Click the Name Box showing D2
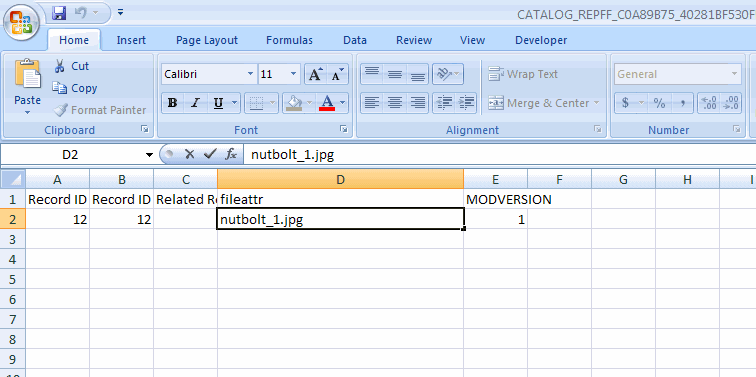This screenshot has width=756, height=377. click(71, 155)
